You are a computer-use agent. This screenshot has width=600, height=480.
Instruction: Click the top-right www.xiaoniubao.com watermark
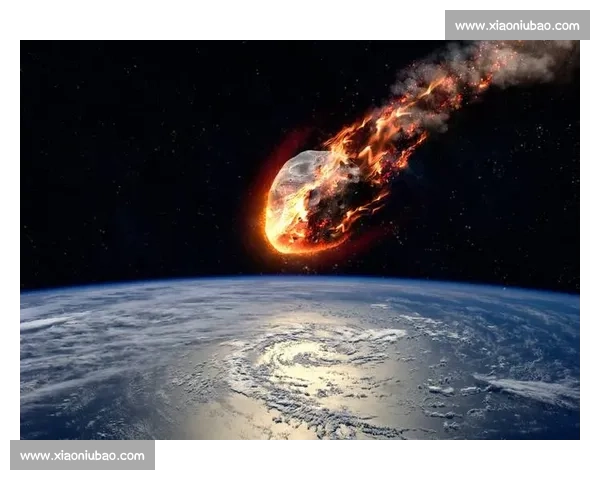[x=516, y=25]
